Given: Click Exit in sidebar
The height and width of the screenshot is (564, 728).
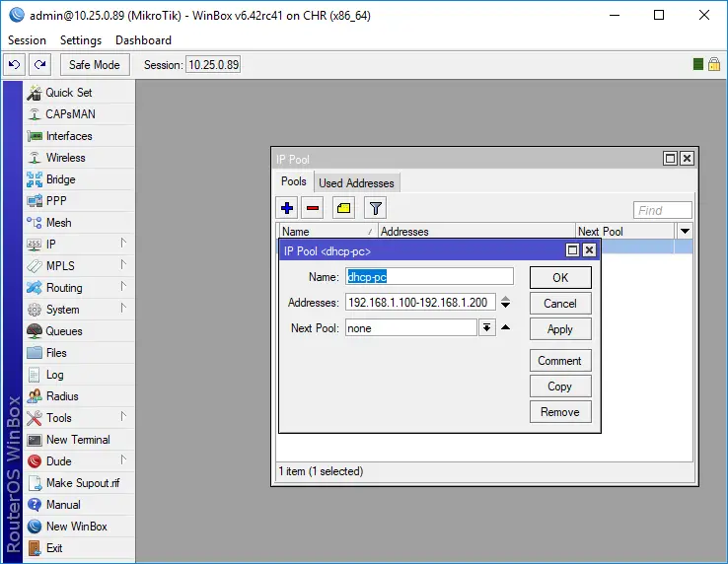Looking at the screenshot, I should [79, 548].
